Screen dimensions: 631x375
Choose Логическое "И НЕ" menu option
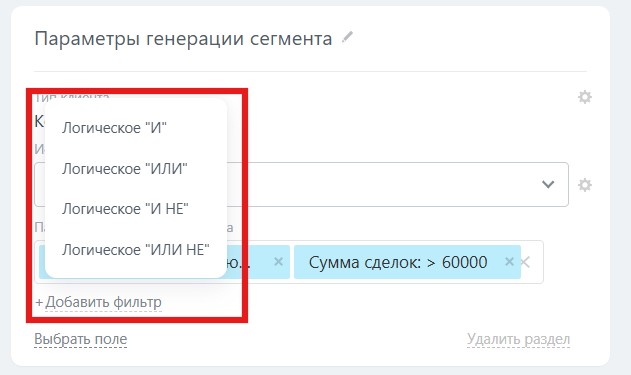(125, 209)
